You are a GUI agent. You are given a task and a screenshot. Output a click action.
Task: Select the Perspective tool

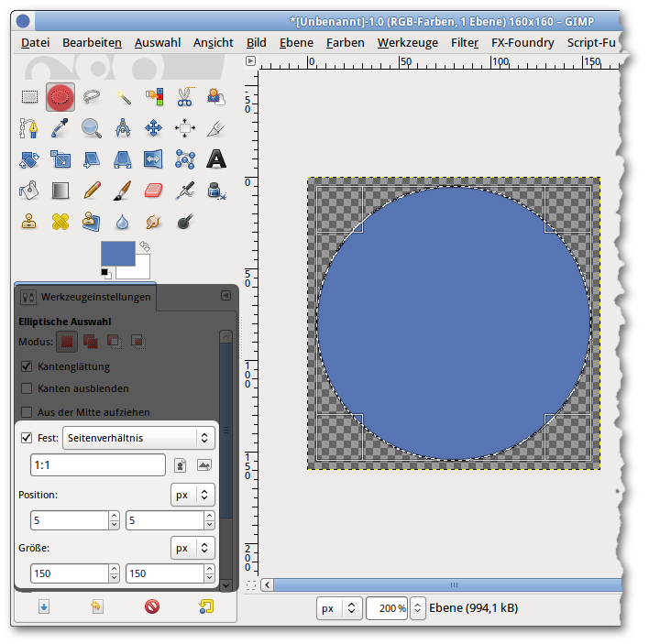click(x=123, y=159)
